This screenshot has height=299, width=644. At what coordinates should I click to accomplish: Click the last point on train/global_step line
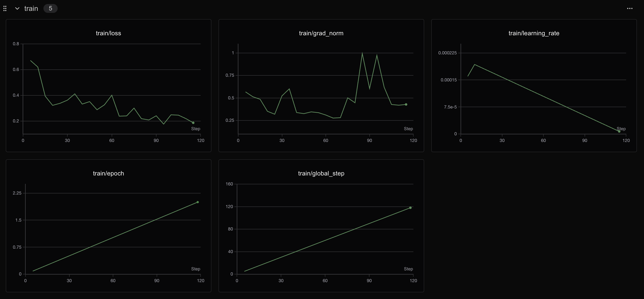click(x=410, y=208)
